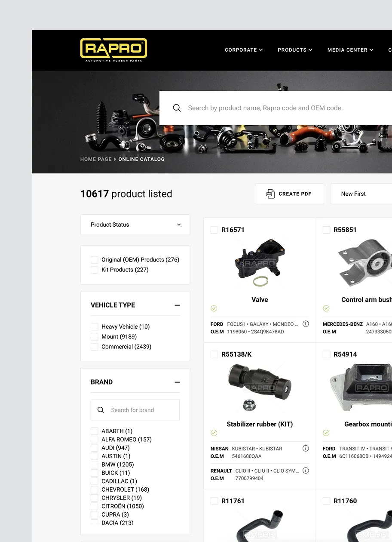Select product R16571 checkbox

214,230
